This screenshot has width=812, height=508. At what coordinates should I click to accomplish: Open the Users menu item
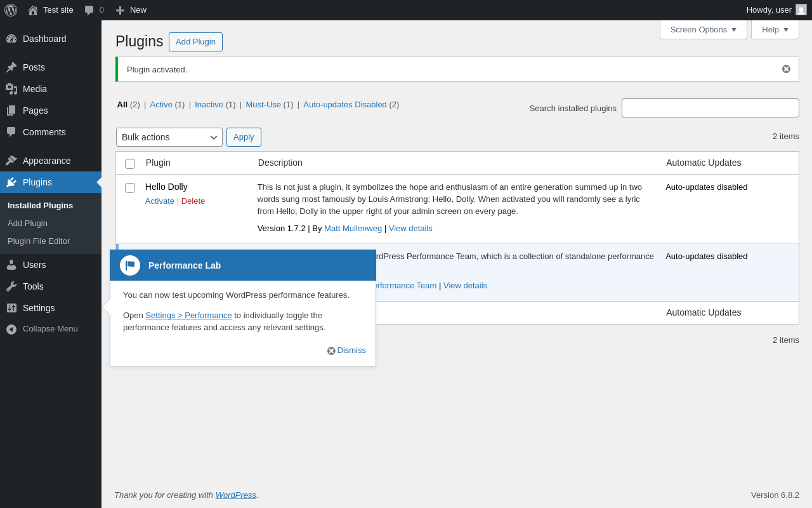click(x=51, y=265)
